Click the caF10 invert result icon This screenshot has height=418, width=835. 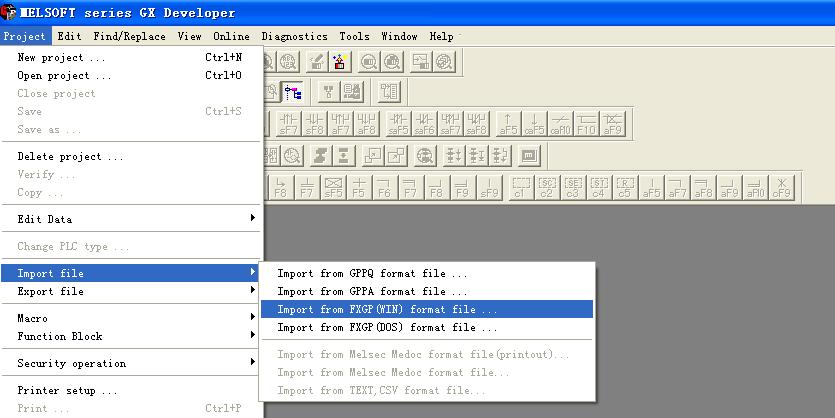pyautogui.click(x=560, y=123)
